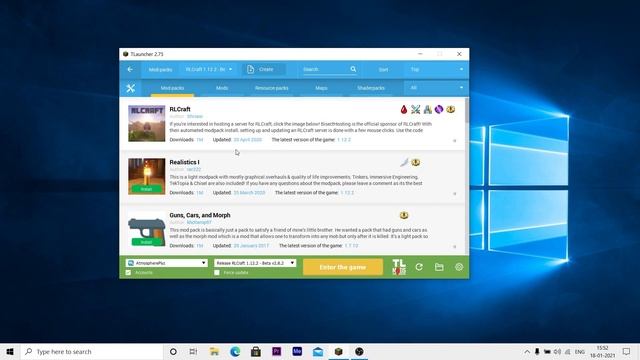Click the search magnifier icon
Image resolution: width=640 pixels, height=360 pixels.
[353, 69]
